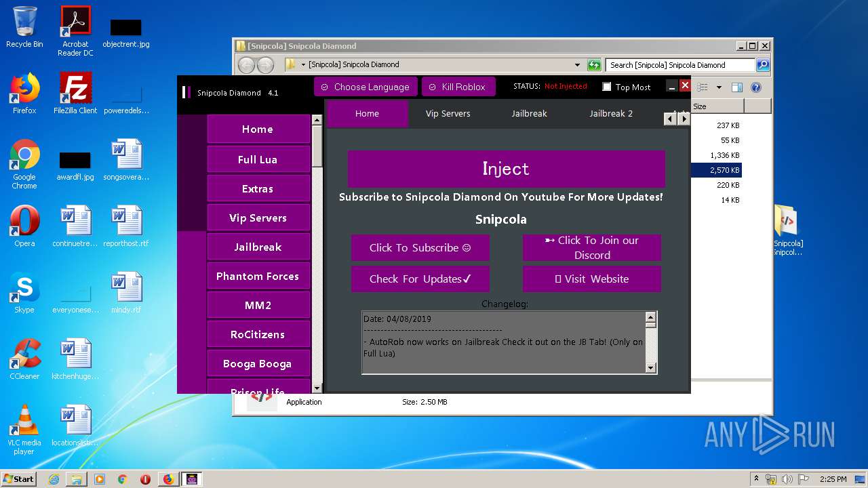Open Firefox desktop shortcut
Image resolution: width=868 pixels, height=488 pixels.
(x=24, y=94)
